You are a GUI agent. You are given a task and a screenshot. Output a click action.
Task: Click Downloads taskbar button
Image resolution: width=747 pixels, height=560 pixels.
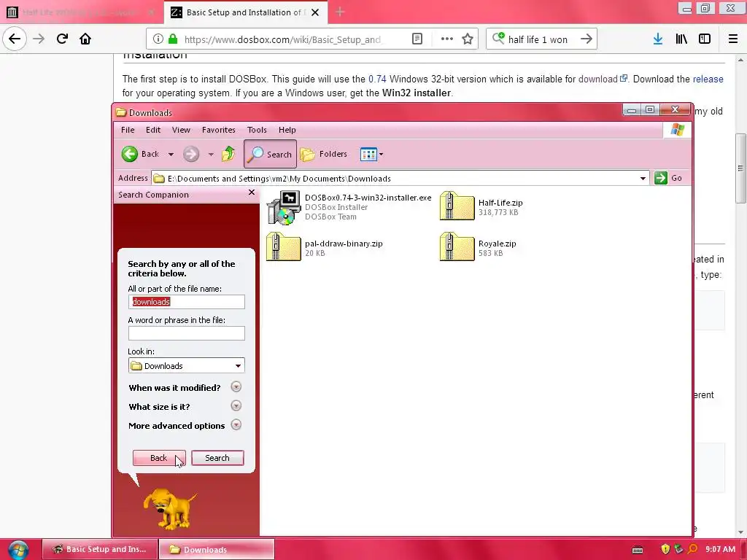(x=216, y=549)
